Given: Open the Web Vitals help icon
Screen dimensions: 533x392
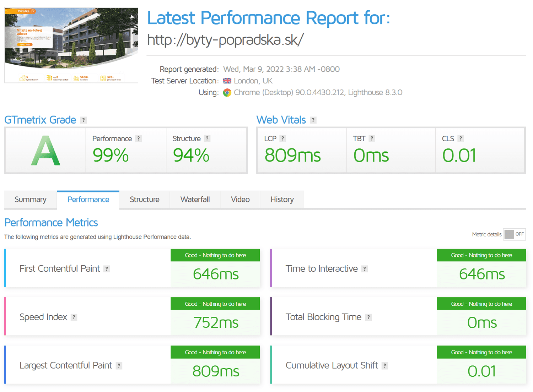Looking at the screenshot, I should pos(313,120).
